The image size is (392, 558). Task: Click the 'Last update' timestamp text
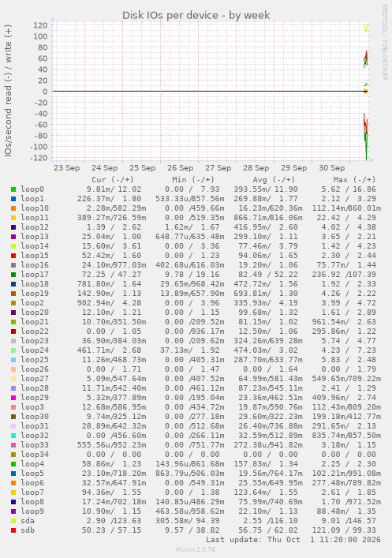[x=293, y=540]
